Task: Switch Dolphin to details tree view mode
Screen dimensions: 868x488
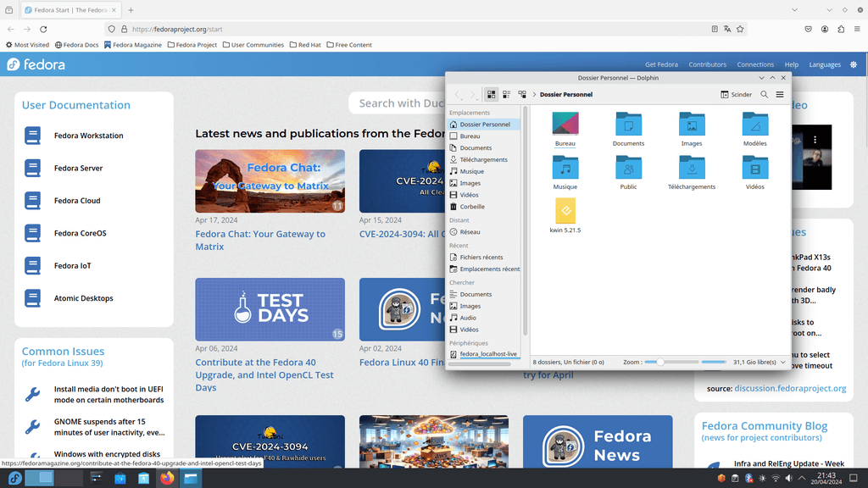Action: pyautogui.click(x=522, y=95)
